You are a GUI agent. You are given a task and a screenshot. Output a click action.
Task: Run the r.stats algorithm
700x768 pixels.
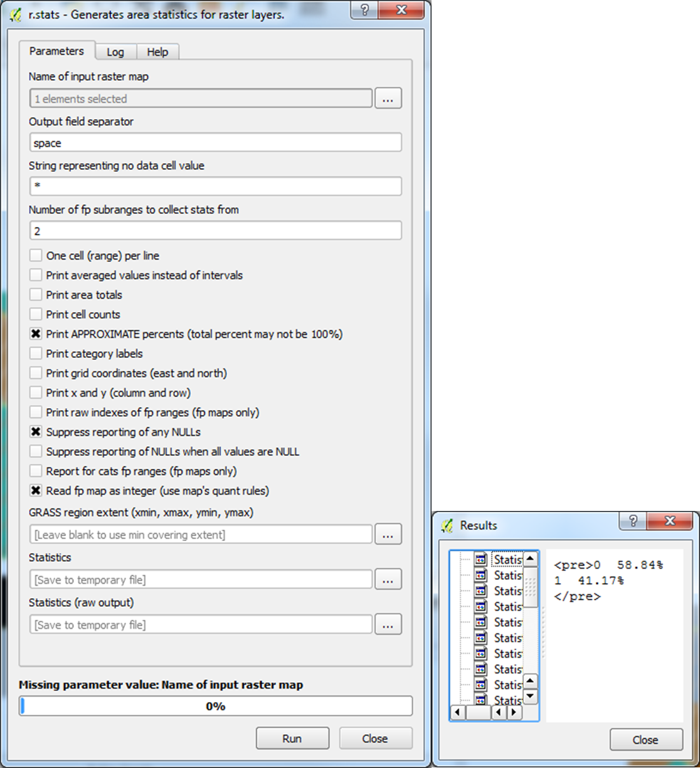[292, 738]
